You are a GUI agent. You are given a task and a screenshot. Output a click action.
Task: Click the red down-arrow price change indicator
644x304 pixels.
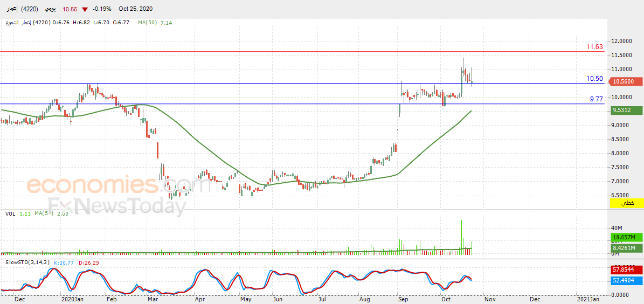point(85,9)
